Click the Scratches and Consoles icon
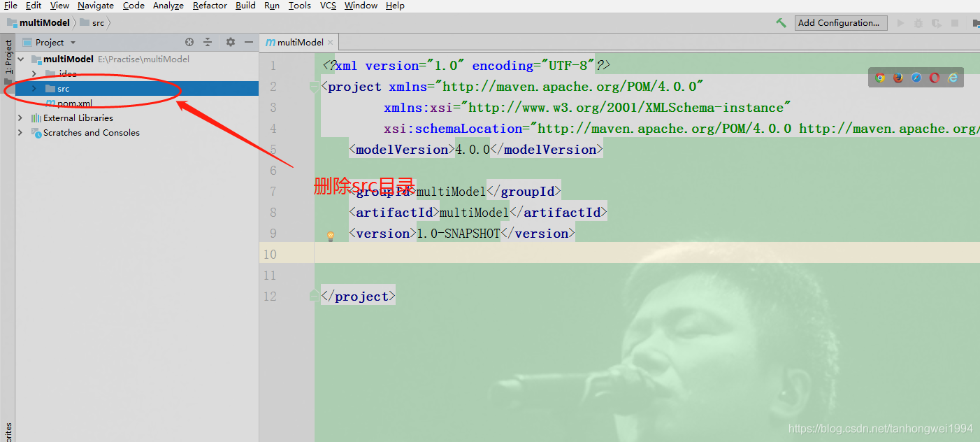 pyautogui.click(x=37, y=133)
